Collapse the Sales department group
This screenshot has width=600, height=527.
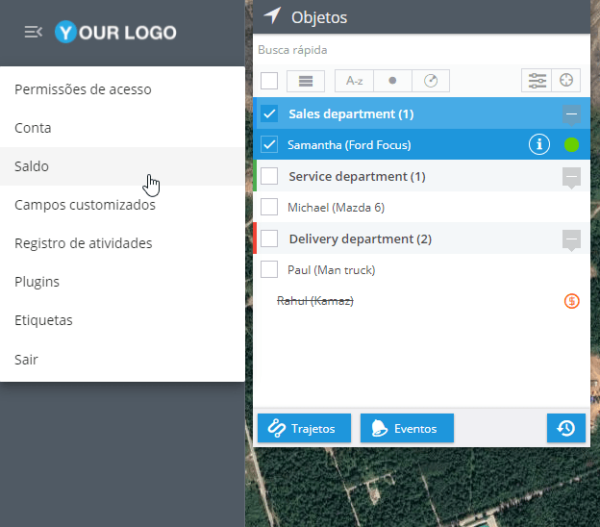click(572, 115)
